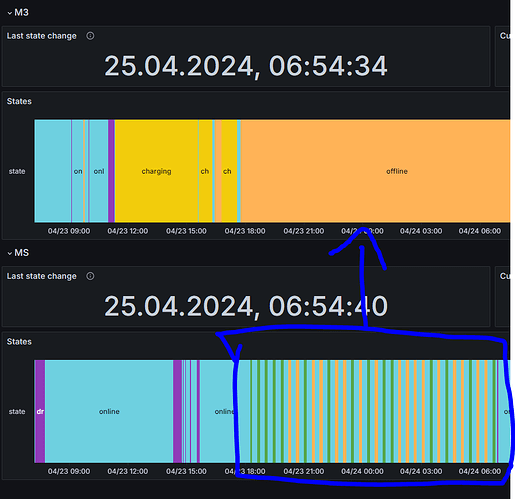This screenshot has height=499, width=515.
Task: Click the state row label in M3 States
Action: (17, 171)
